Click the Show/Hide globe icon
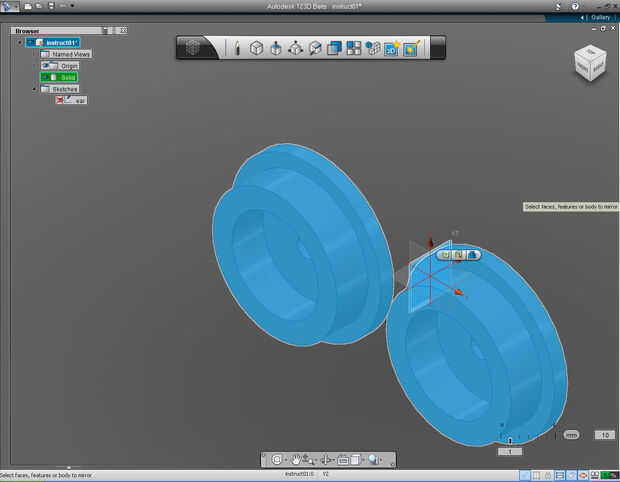The image size is (620, 482). point(372,459)
